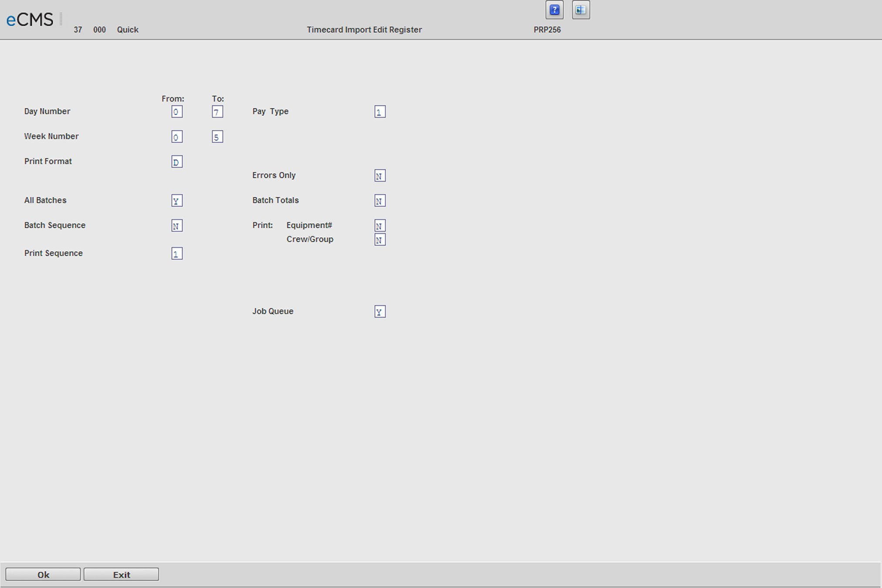Viewport: 882px width, 588px height.
Task: Select the Crew/Group field
Action: [x=380, y=240]
